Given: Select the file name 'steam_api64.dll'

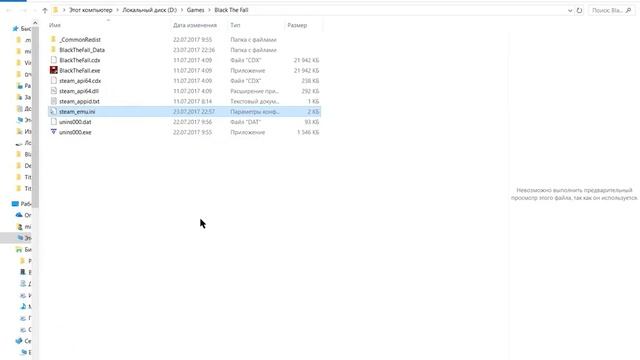Looking at the screenshot, I should pyautogui.click(x=79, y=91).
